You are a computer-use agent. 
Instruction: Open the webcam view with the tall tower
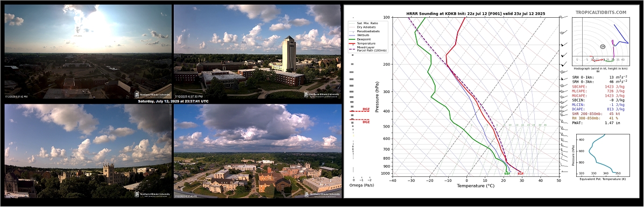click(x=257, y=51)
